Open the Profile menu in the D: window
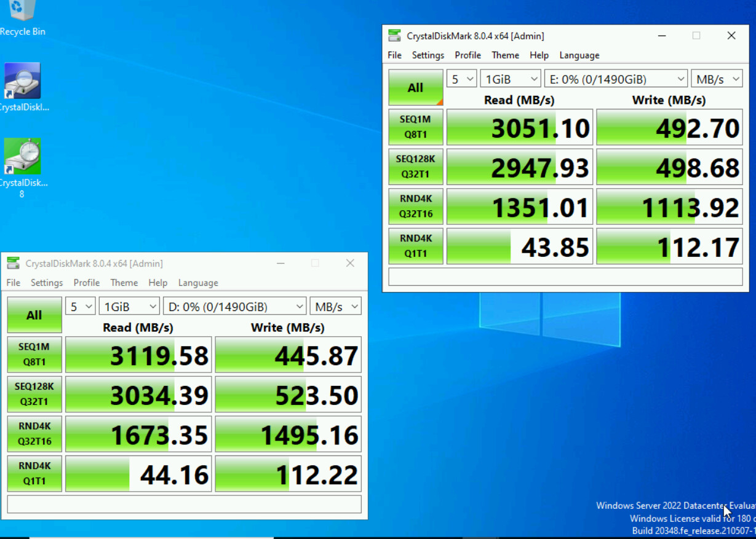 click(x=86, y=283)
